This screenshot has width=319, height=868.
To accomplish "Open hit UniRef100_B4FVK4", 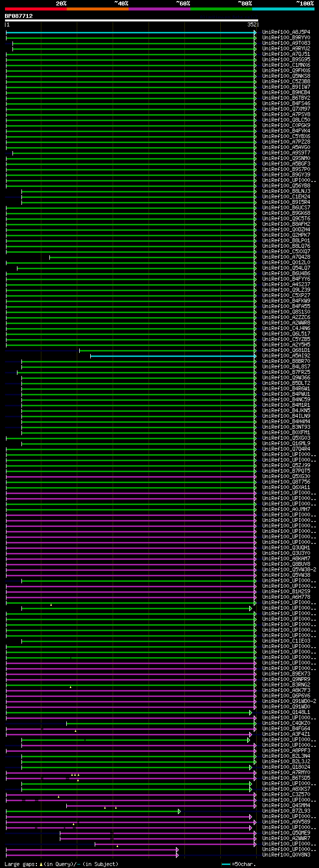I will coord(286,131).
